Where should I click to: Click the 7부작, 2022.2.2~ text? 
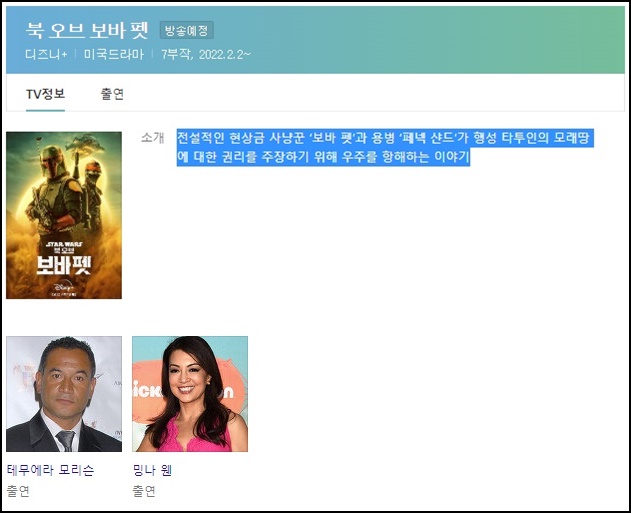[206, 54]
